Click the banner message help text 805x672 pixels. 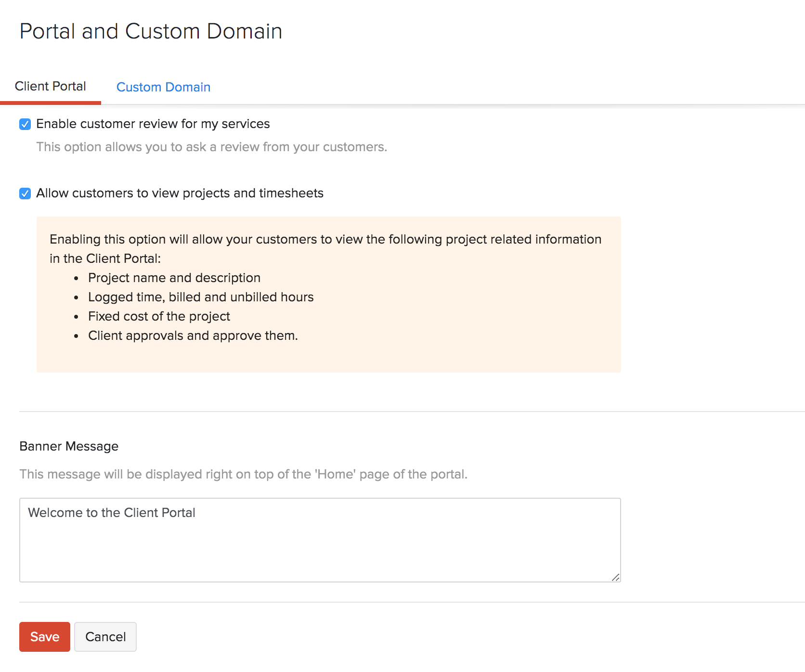pos(243,475)
